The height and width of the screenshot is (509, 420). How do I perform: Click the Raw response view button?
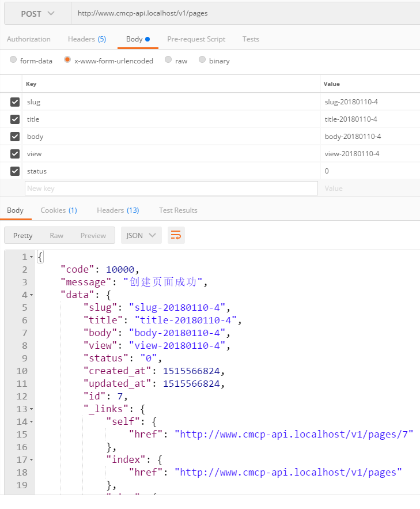56,235
